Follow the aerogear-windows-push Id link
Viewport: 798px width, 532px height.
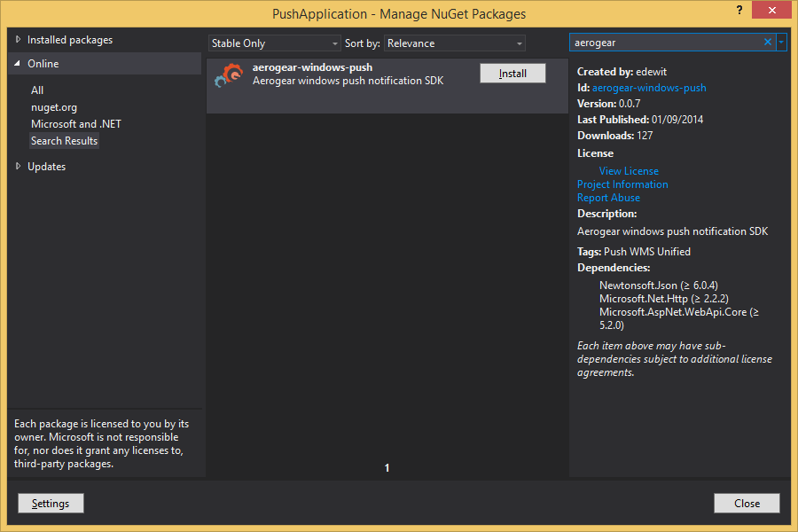[x=648, y=87]
